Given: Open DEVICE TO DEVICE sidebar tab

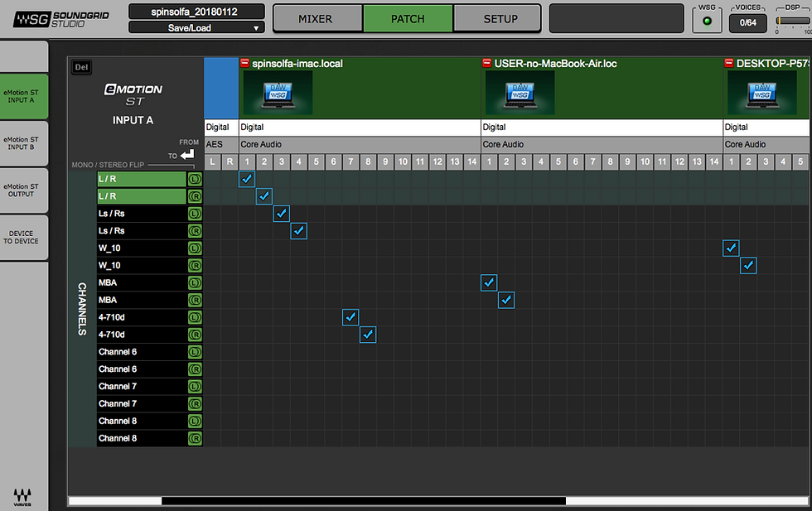Looking at the screenshot, I should tap(24, 237).
